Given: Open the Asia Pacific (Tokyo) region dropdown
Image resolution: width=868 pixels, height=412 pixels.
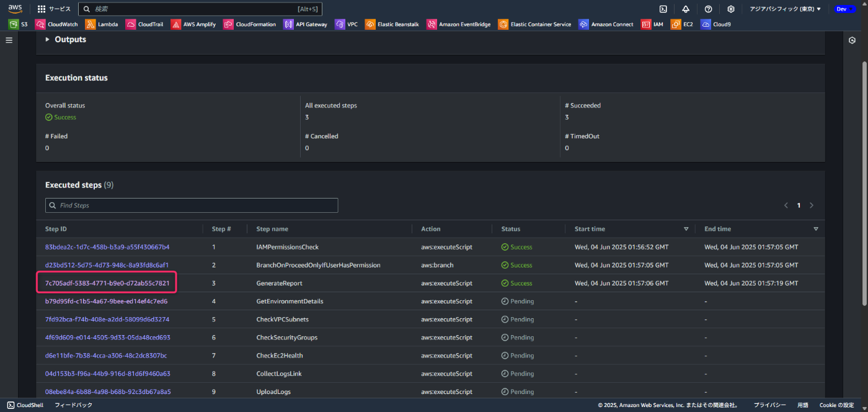Looking at the screenshot, I should click(785, 9).
